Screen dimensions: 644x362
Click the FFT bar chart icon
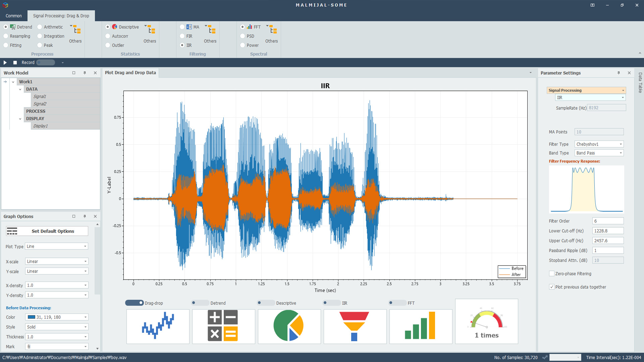pyautogui.click(x=421, y=326)
